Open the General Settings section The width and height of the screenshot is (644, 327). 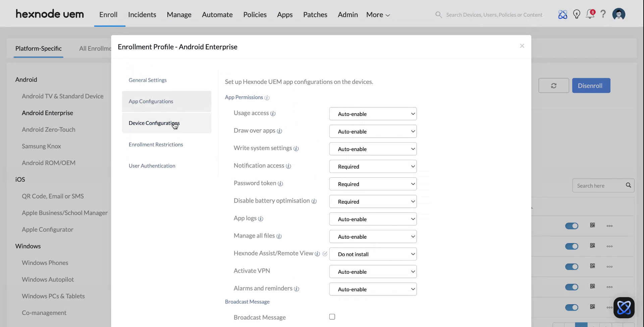pos(148,80)
